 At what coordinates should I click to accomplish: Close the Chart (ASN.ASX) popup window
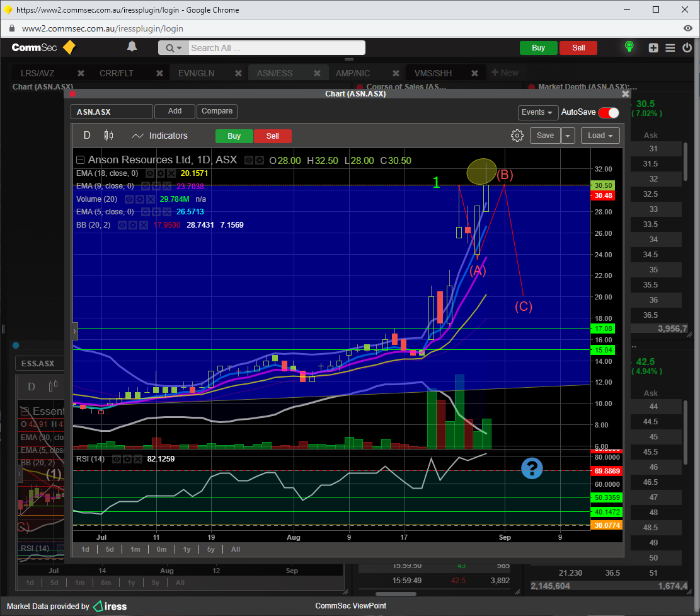[626, 94]
